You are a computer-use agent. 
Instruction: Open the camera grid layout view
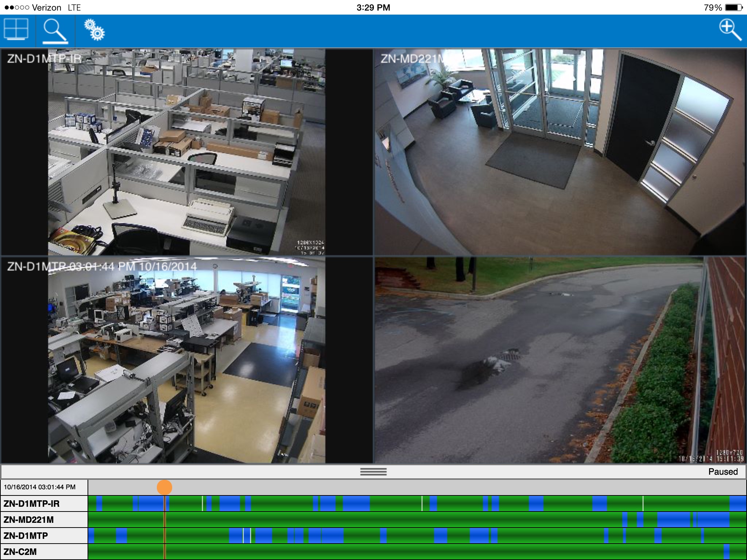click(x=16, y=29)
